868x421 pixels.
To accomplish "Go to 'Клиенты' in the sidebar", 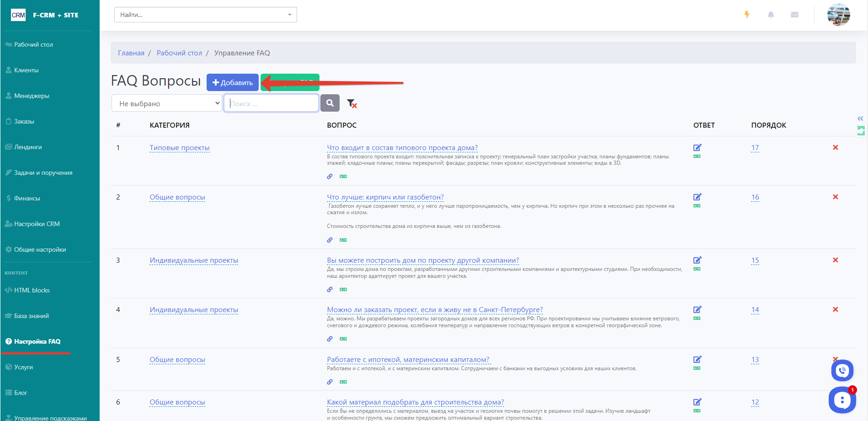I will click(x=26, y=70).
